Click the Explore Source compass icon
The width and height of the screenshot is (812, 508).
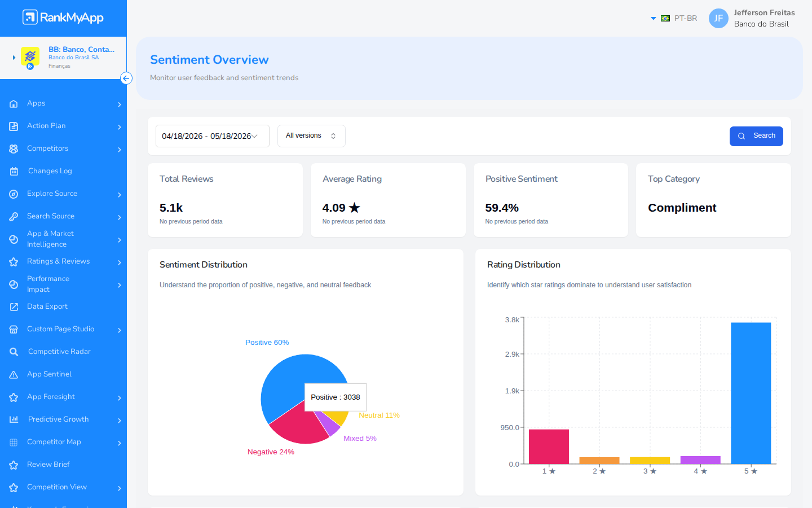click(x=14, y=194)
